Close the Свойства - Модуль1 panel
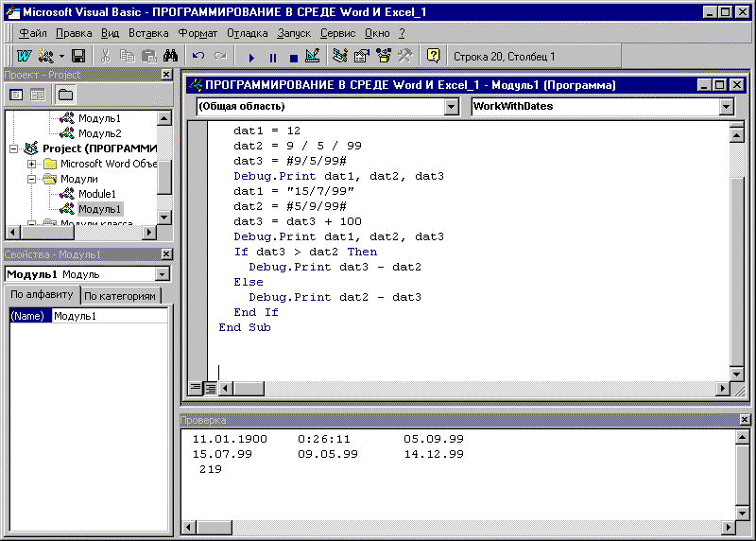756x541 pixels. pyautogui.click(x=166, y=253)
